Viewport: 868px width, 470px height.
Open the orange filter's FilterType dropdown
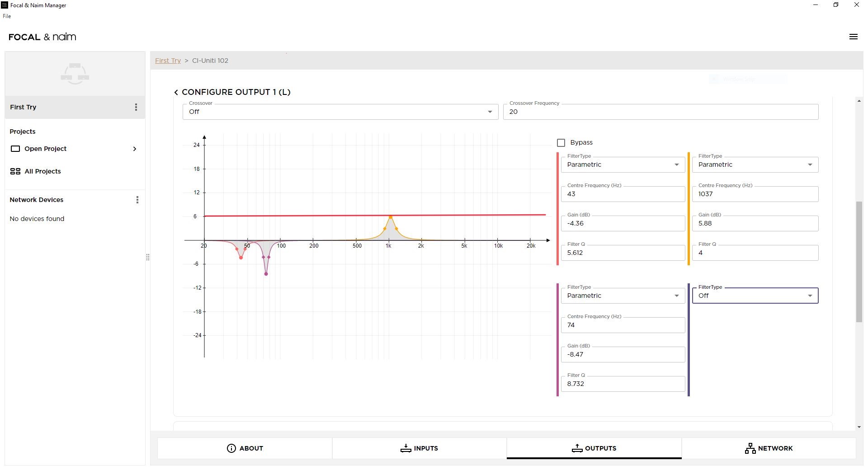(x=755, y=164)
